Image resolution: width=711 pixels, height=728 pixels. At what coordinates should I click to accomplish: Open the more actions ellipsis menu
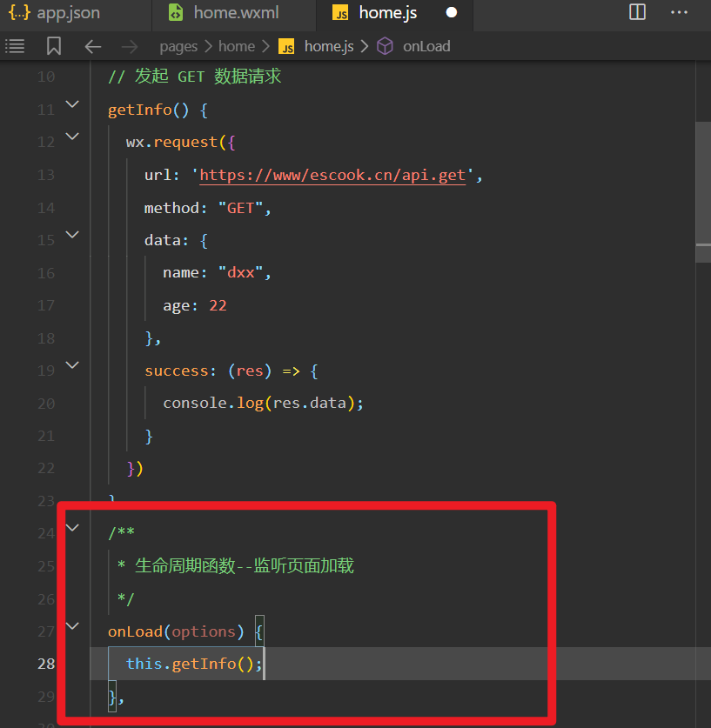(679, 12)
